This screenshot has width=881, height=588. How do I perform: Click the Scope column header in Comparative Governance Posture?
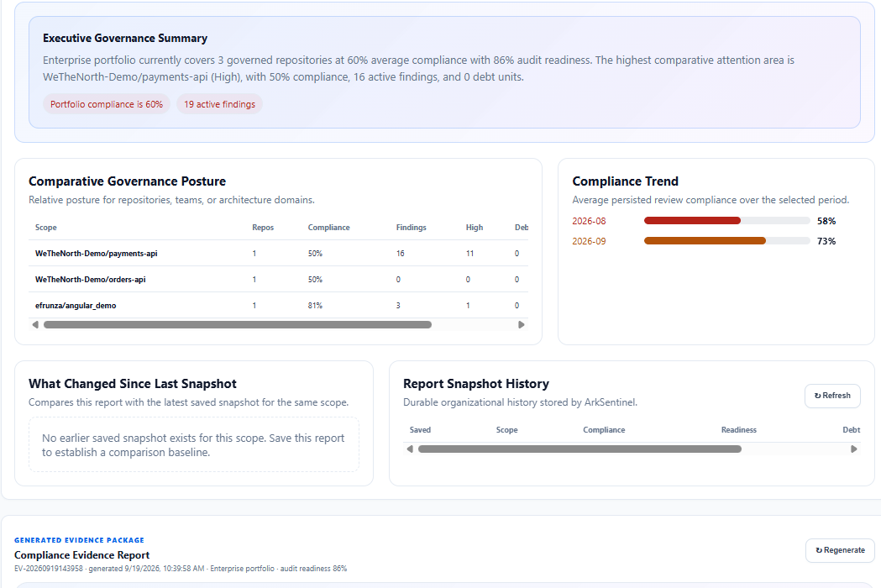[x=46, y=228]
